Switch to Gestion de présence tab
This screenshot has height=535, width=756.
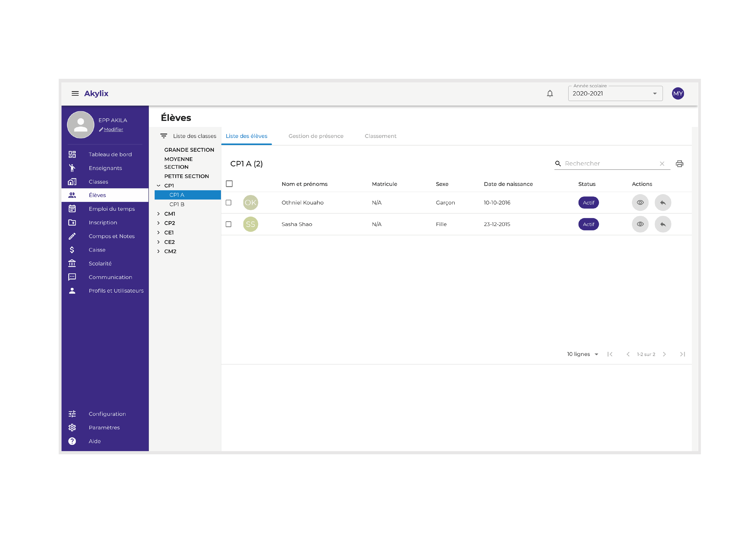(316, 136)
